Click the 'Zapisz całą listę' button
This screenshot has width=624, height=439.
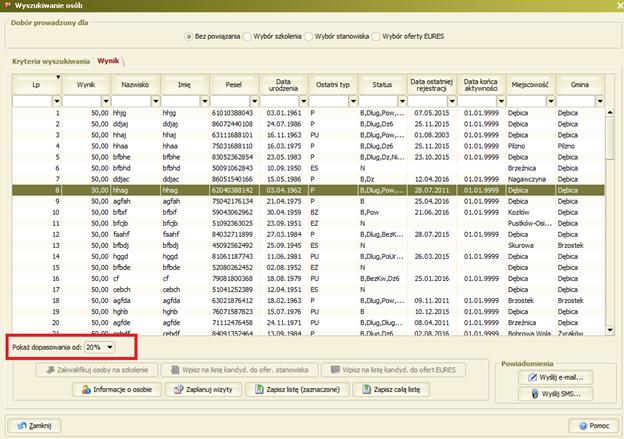(391, 389)
